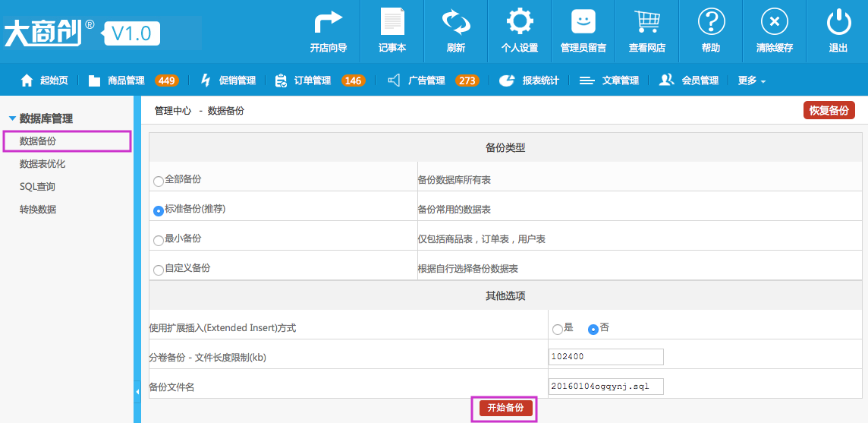This screenshot has height=423, width=868.
Task: Open 报表统计 menu
Action: point(541,81)
